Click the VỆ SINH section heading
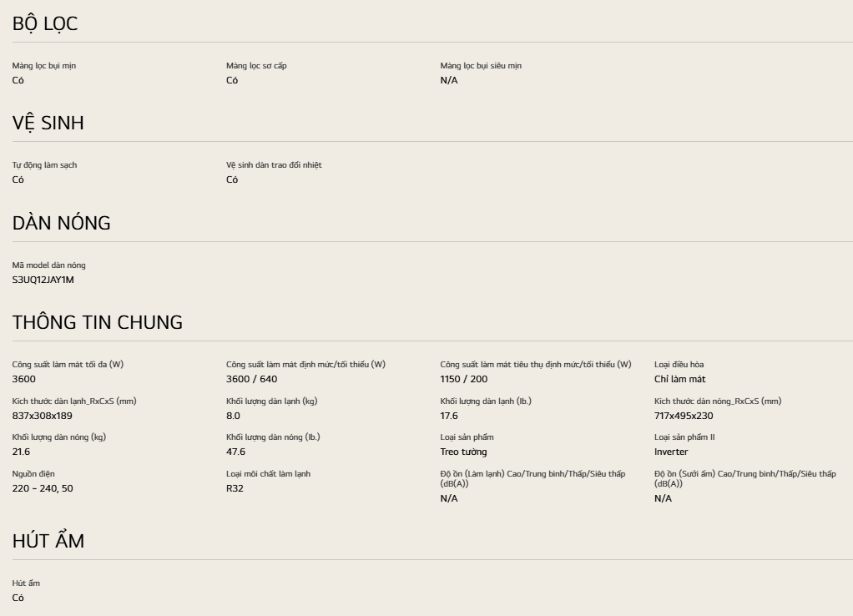Image resolution: width=853 pixels, height=616 pixels. pyautogui.click(x=48, y=124)
